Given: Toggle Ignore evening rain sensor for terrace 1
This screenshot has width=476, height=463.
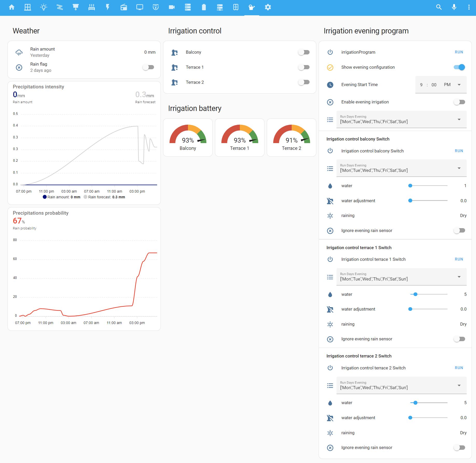Looking at the screenshot, I should point(459,339).
